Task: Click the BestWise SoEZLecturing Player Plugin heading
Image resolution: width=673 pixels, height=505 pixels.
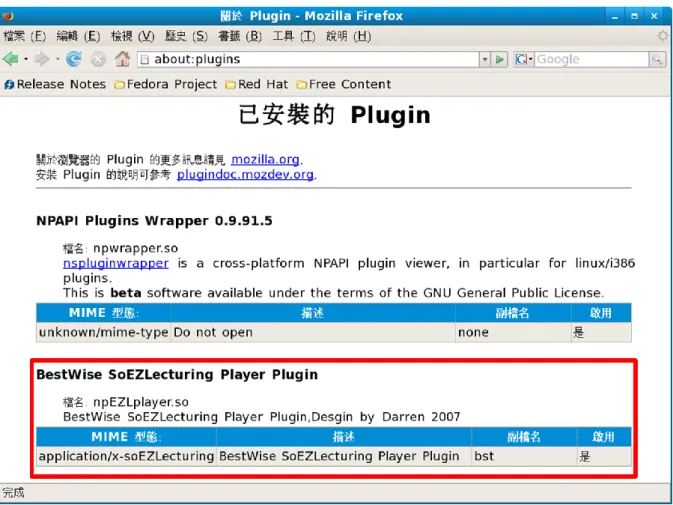Action: tap(177, 375)
